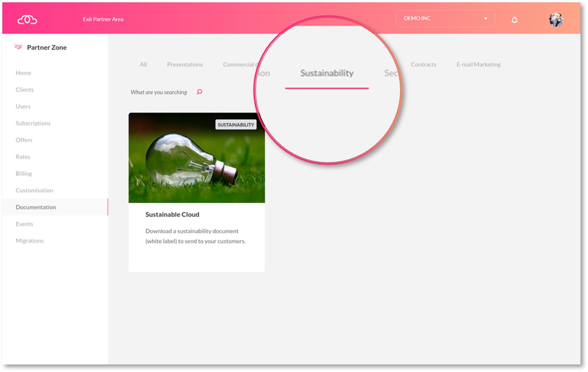Screen dimensions: 588x372
Task: Click the SUSTAINABILITY tag on the card
Action: [x=236, y=125]
